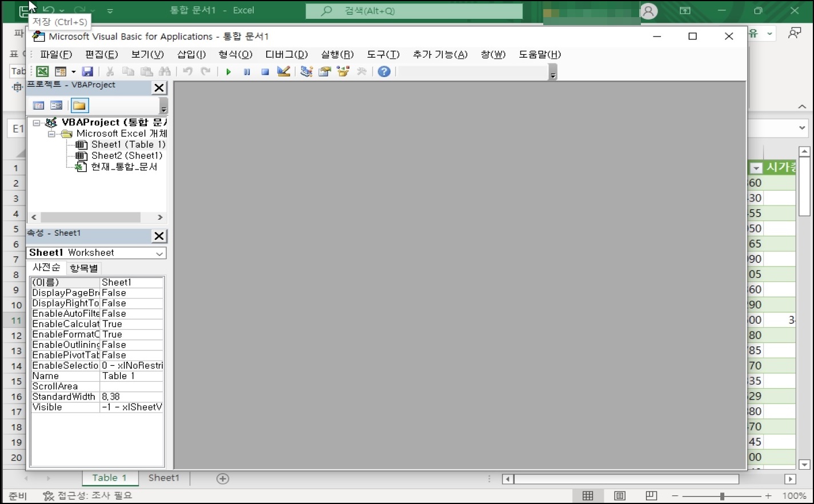Click View Code icon in project panel

[x=38, y=106]
